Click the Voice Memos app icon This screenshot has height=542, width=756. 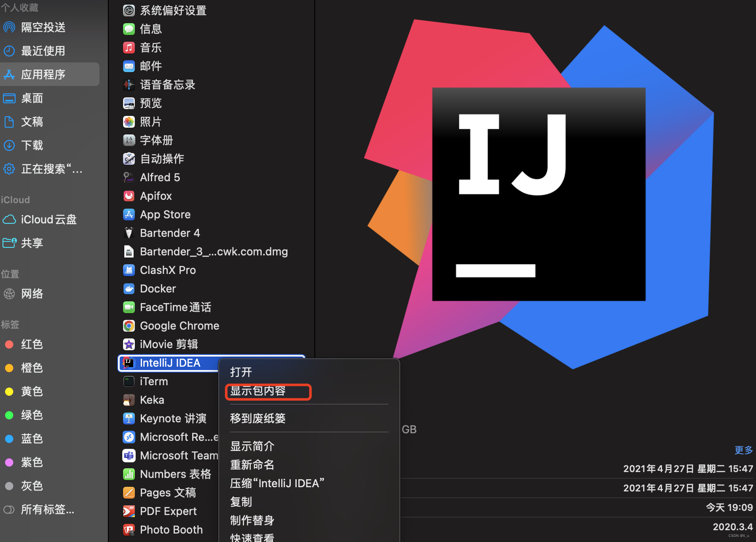[129, 85]
